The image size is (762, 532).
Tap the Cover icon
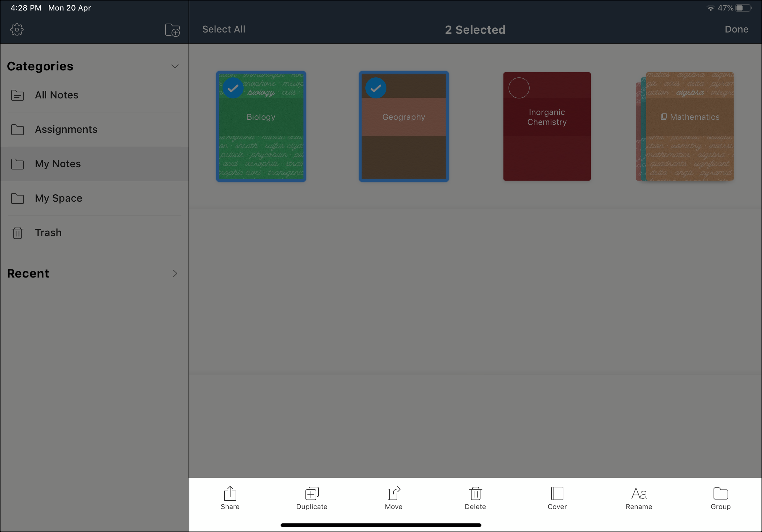557,493
